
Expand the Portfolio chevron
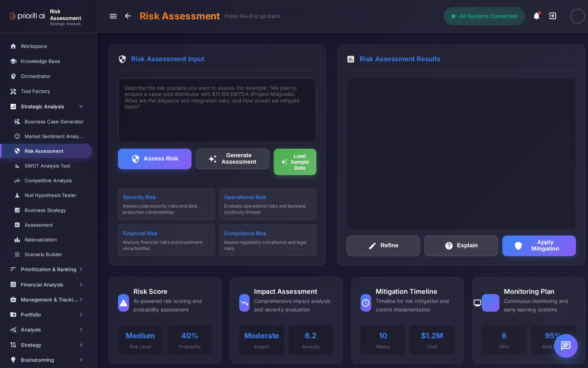tap(81, 315)
